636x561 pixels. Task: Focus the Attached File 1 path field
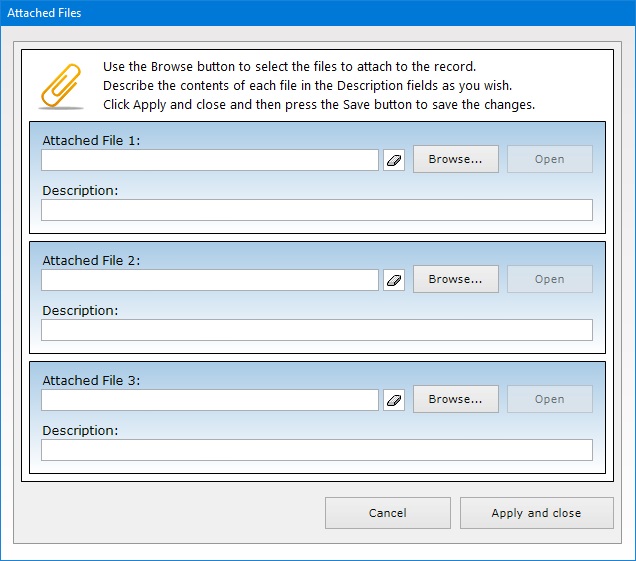tap(210, 160)
